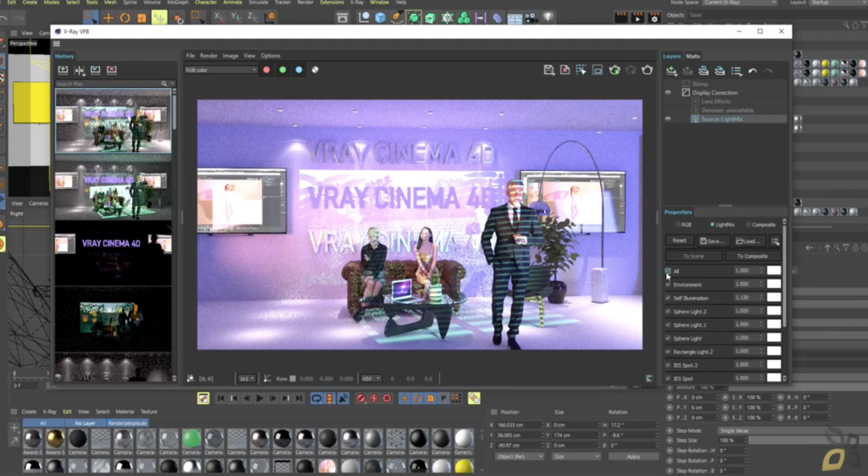This screenshot has width=868, height=476.
Task: Click the To Scene button
Action: click(693, 256)
